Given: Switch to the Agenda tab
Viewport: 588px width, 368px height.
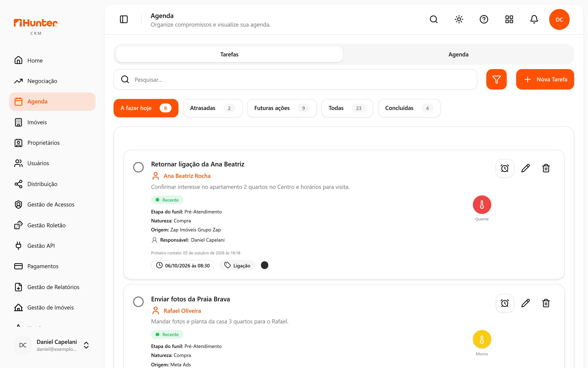Looking at the screenshot, I should (x=458, y=54).
